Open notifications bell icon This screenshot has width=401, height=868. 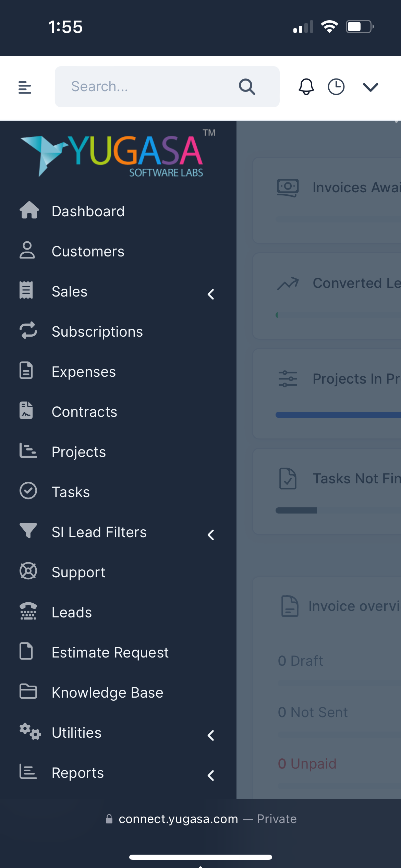coord(306,87)
